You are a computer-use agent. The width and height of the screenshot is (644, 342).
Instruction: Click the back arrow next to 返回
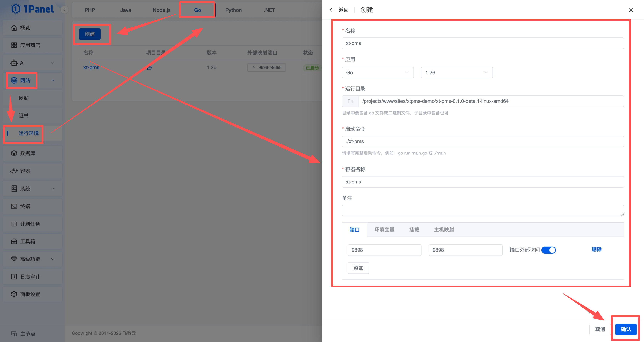332,10
